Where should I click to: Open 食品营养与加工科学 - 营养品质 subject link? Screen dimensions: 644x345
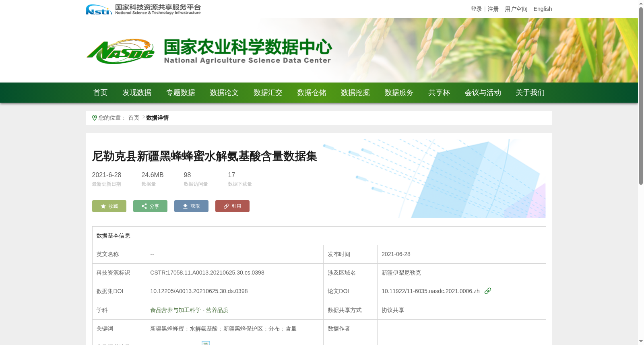coord(189,310)
